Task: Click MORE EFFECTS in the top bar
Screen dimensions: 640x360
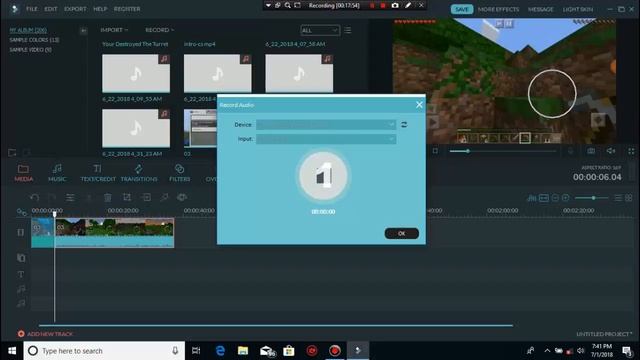Action: pos(498,9)
